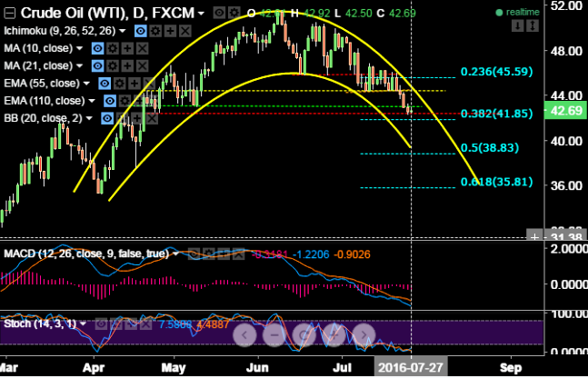Image resolution: width=588 pixels, height=378 pixels.
Task: Click the down-arrow pane button below realtime
Action: [x=518, y=25]
